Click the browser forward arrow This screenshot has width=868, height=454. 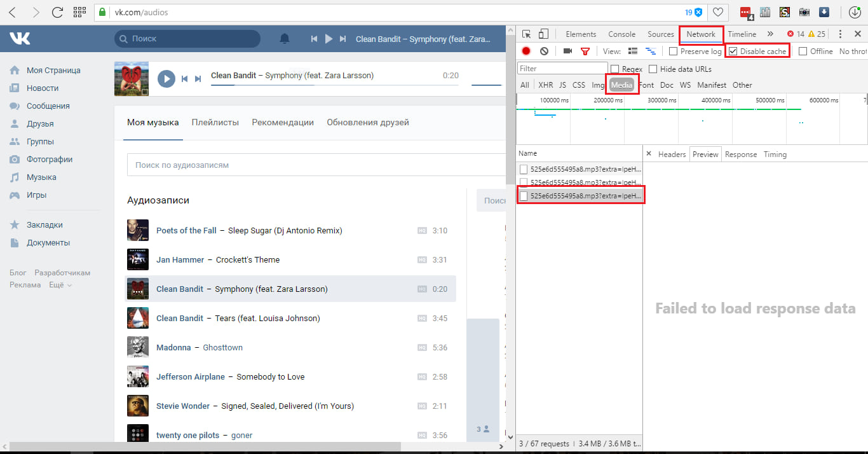pos(36,12)
